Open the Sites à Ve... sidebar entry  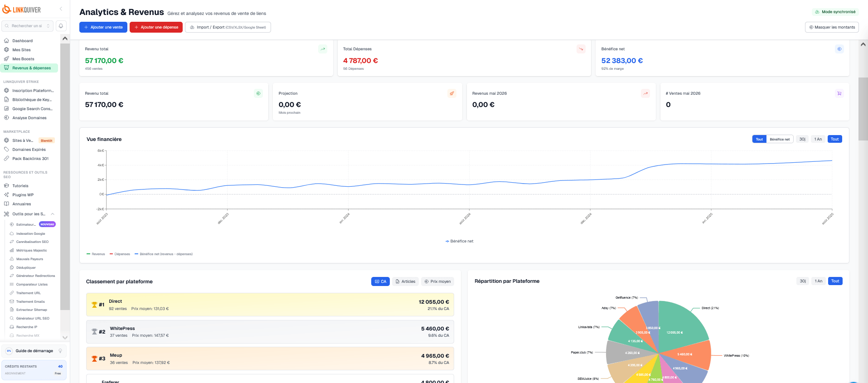[x=29, y=141]
